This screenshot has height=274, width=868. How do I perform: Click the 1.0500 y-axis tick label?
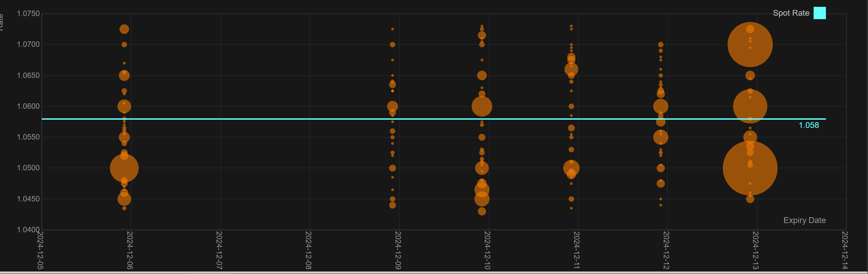[x=28, y=168]
